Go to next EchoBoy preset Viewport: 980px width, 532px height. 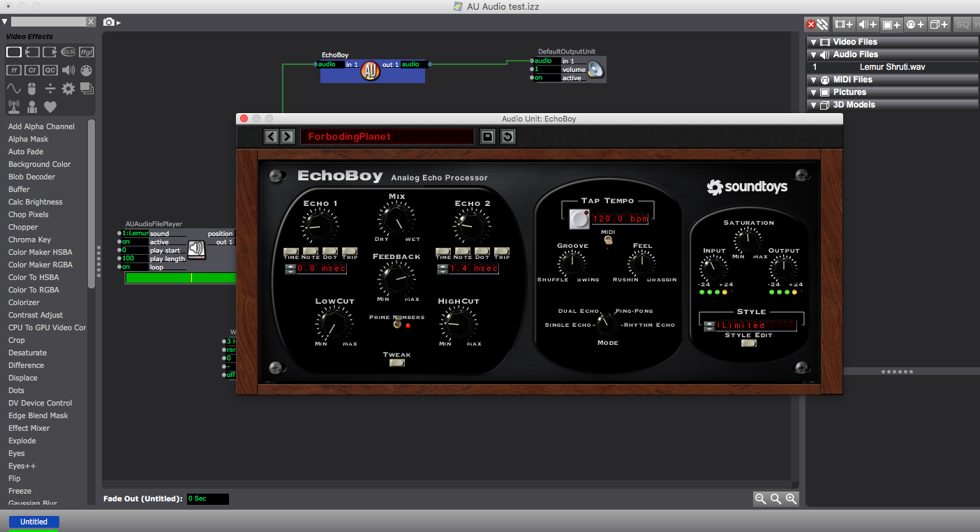coord(287,136)
